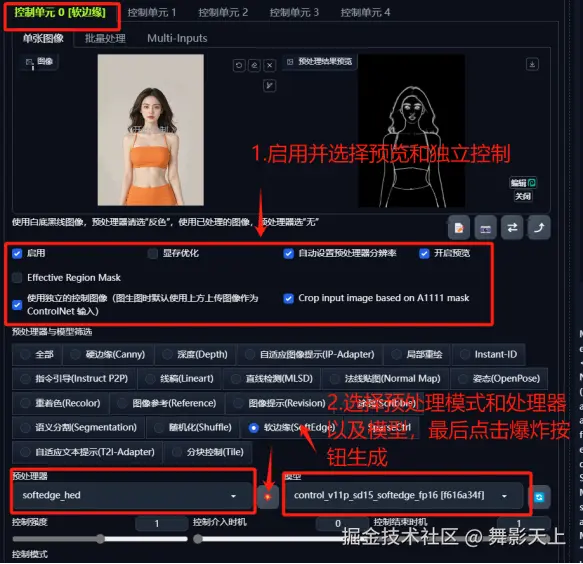Viewport: 583px width, 564px height.
Task: Click the curved up-arrow send dimensions button
Action: click(539, 228)
